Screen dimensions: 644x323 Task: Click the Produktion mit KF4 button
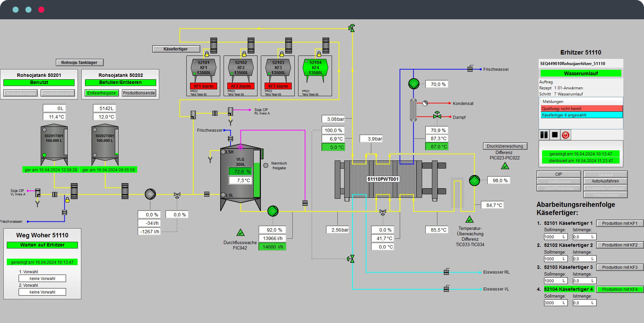coord(620,289)
